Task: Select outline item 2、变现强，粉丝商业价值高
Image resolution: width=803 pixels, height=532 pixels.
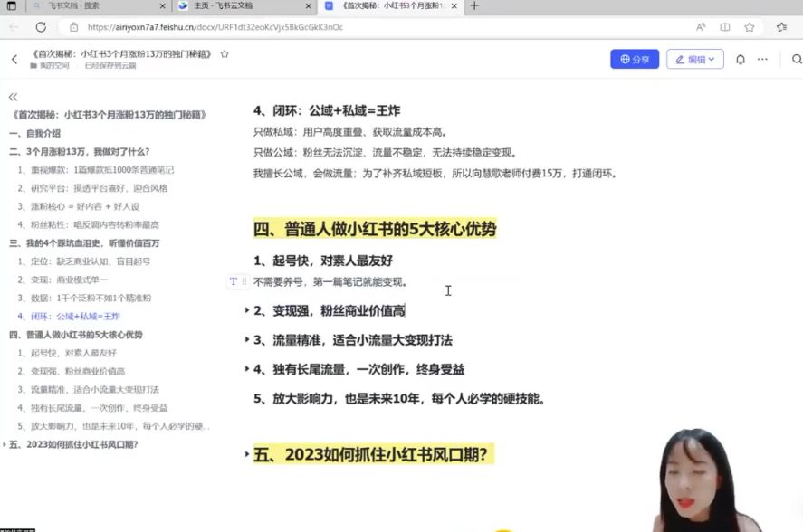Action: [x=72, y=371]
